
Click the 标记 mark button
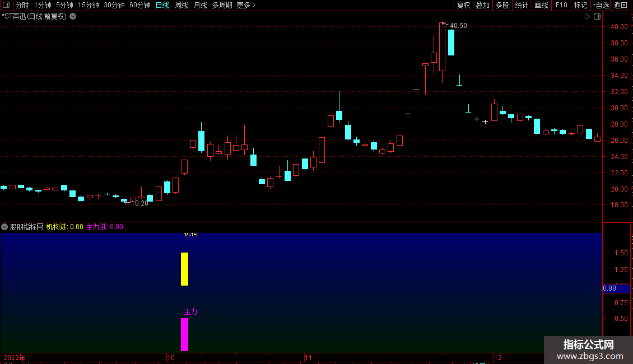[580, 5]
